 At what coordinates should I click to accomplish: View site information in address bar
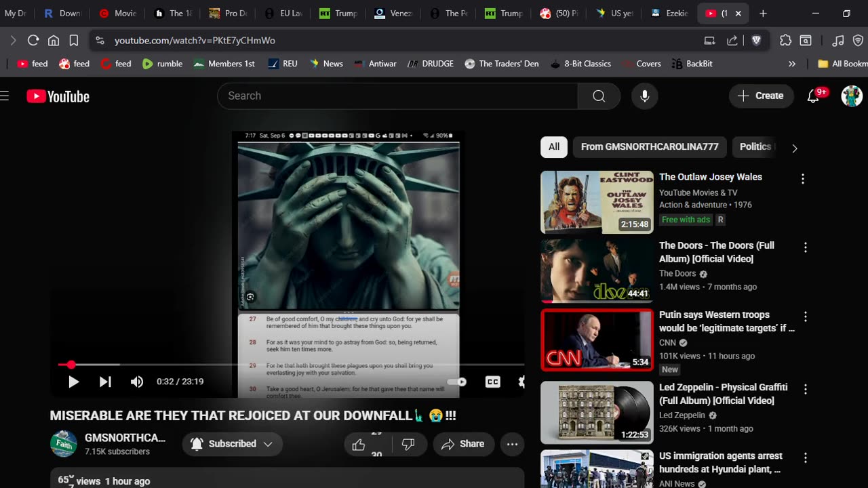[x=100, y=41]
